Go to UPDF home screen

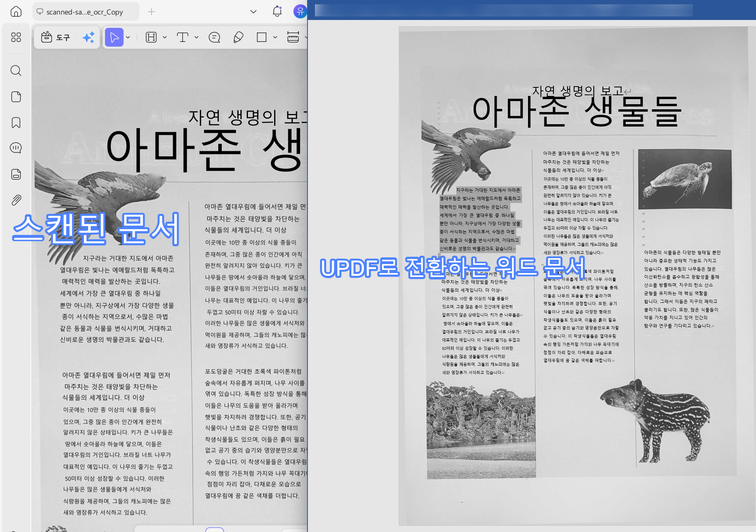[16, 12]
